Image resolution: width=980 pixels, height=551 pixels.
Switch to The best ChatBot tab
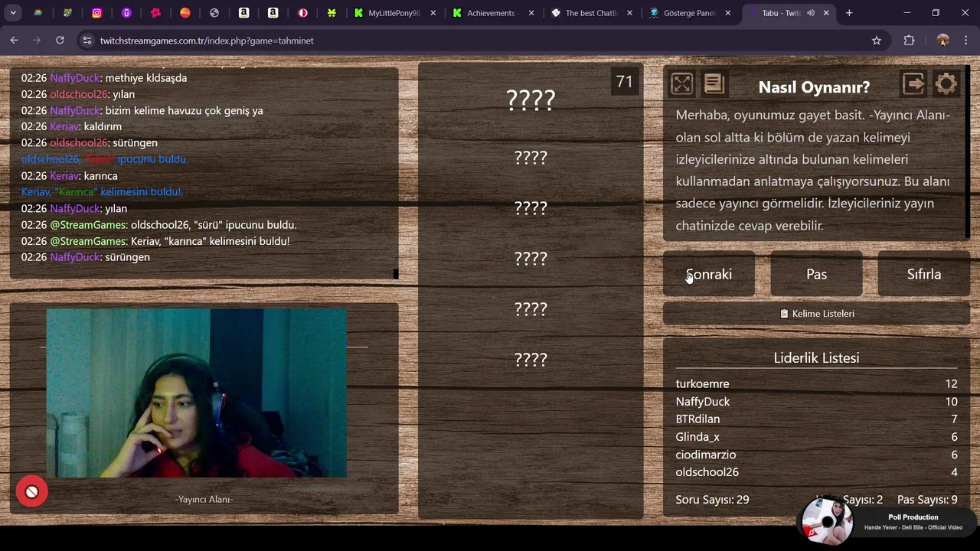591,13
